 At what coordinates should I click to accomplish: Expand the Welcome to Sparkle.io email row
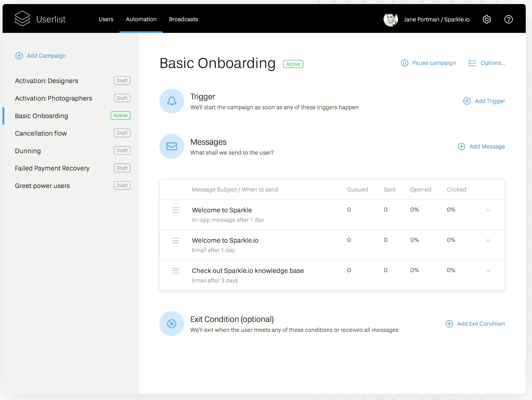click(x=488, y=240)
